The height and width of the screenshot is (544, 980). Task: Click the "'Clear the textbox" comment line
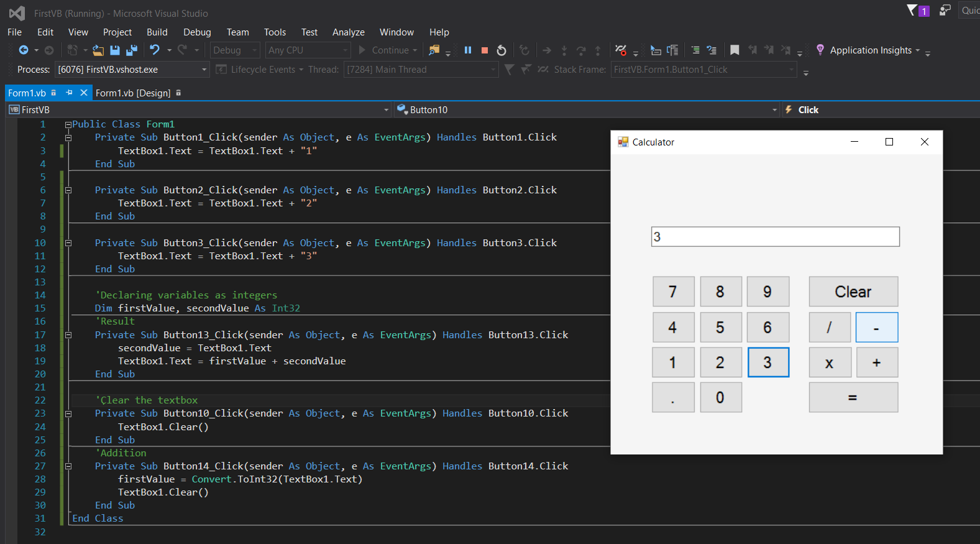tap(146, 400)
